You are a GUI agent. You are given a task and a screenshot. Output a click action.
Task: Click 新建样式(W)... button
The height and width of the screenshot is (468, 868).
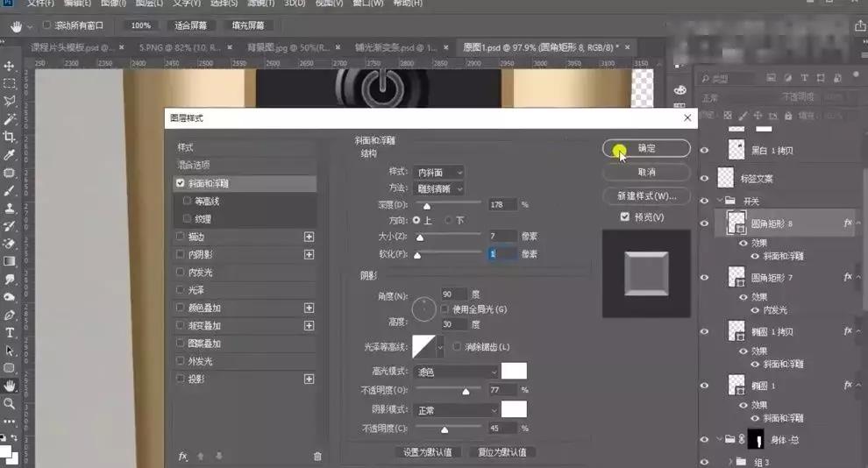point(646,195)
